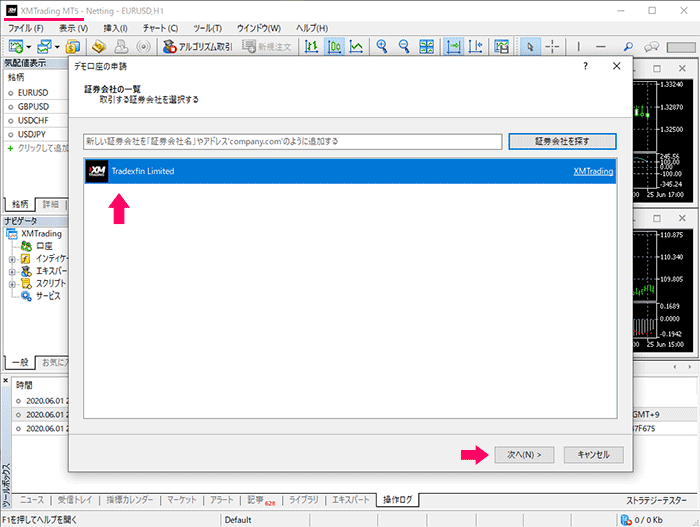Open the ツール(T) menu
The image size is (700, 527).
click(208, 28)
